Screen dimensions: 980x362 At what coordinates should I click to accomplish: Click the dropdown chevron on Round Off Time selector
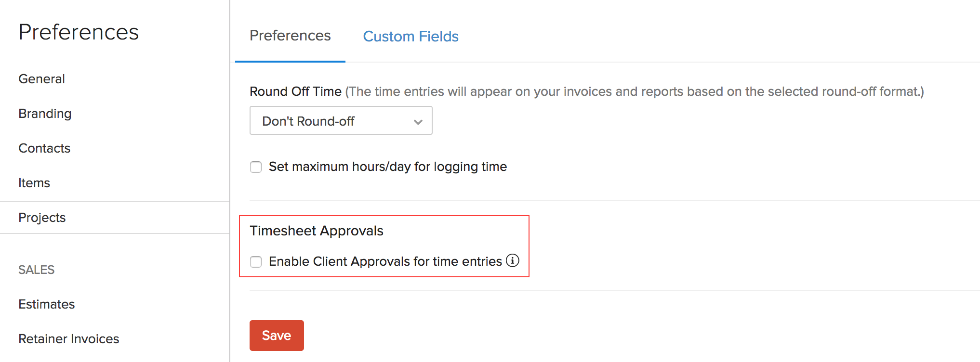point(417,121)
